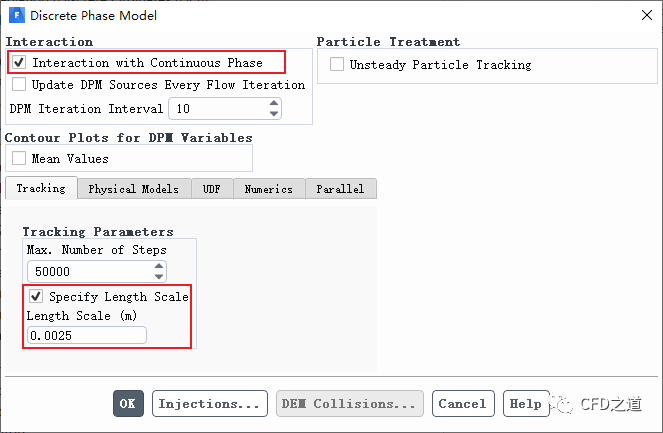Cancel the dialog changes
Viewport: 663px width, 433px height.
(462, 404)
